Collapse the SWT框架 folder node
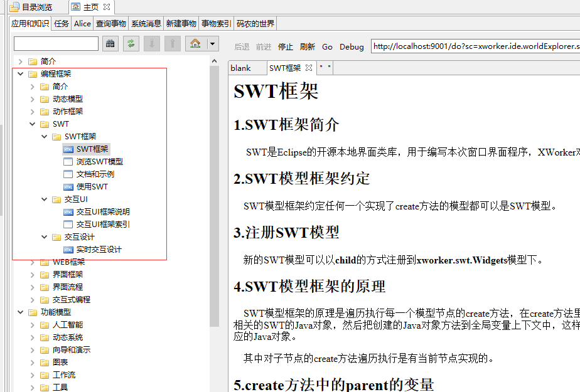Viewport: 580px width, 392px height. tap(45, 137)
